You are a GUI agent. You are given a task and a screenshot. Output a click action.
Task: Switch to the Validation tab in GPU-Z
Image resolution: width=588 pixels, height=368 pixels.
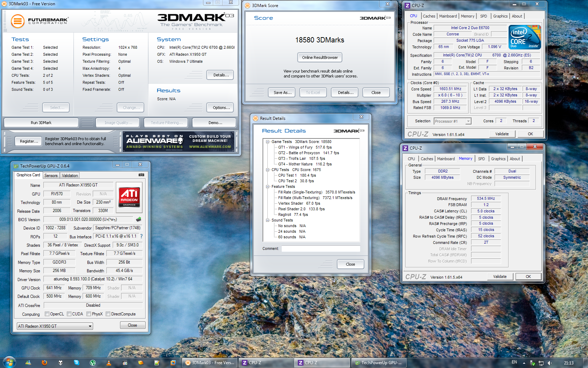[70, 176]
